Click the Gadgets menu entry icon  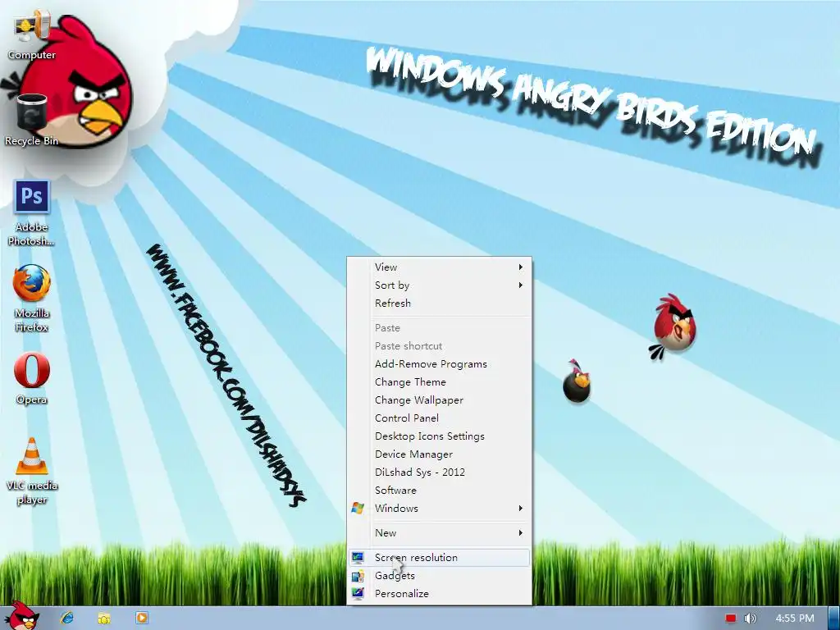(358, 576)
